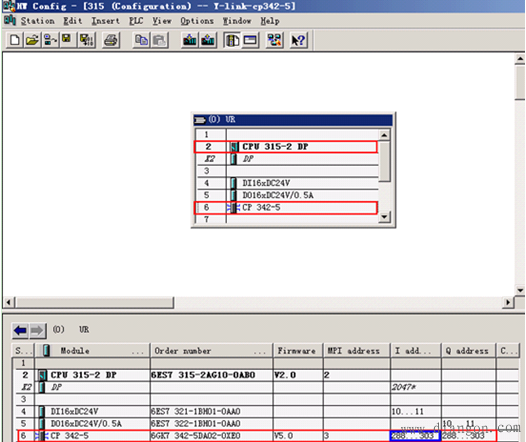526x442 pixels.
Task: Click the Order number column header
Action: click(211, 351)
